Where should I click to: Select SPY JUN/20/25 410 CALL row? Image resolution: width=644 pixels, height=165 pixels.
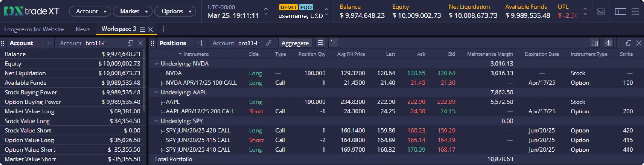tap(396, 150)
